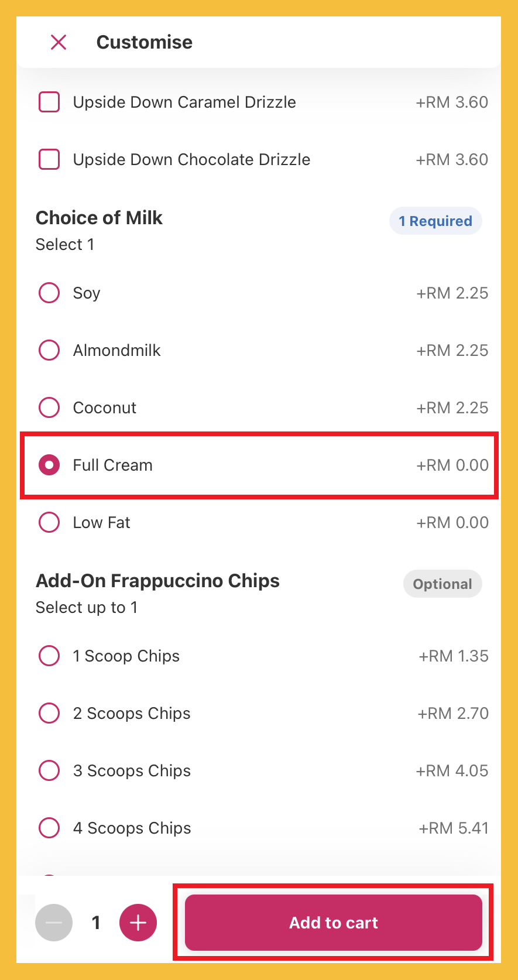
Task: Switch milk choice to Low Fat
Action: (x=49, y=522)
